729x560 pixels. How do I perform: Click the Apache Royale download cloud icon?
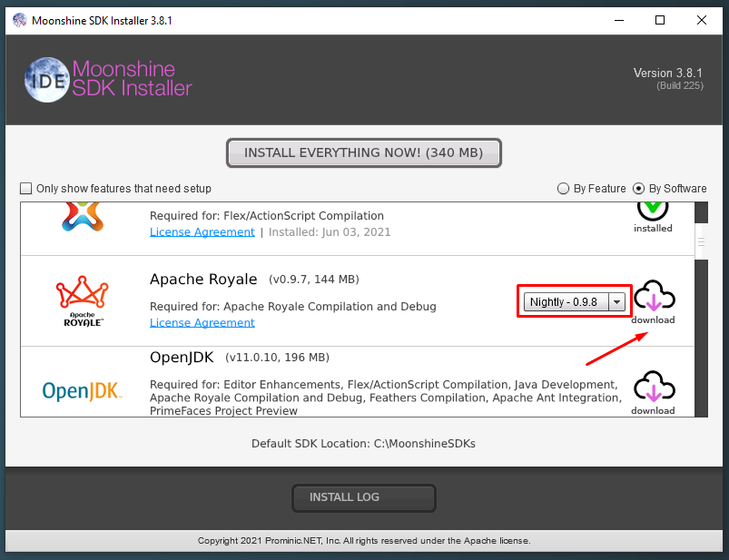coord(653,297)
